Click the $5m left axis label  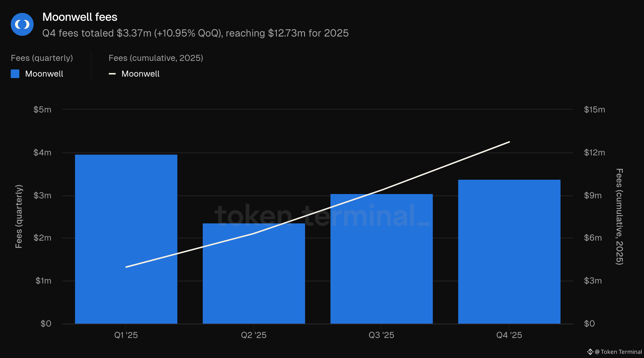point(42,110)
